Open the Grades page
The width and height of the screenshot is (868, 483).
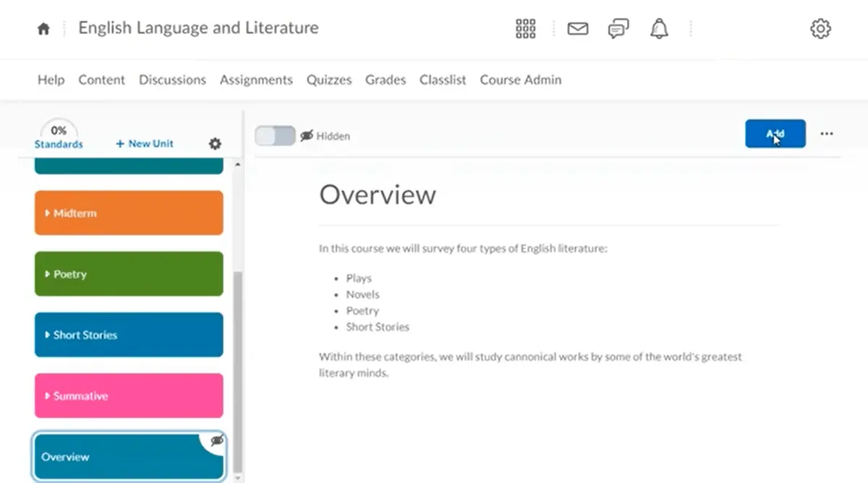[x=386, y=80]
